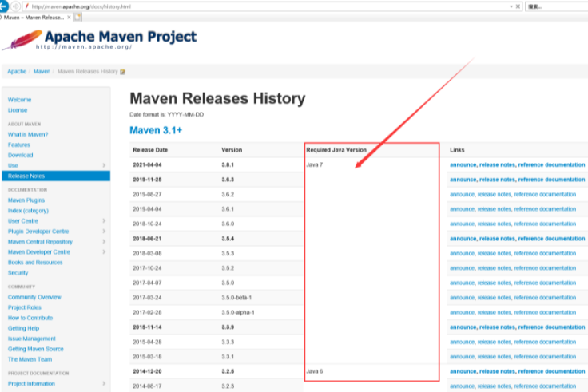This screenshot has width=588, height=392.
Task: Click version 3.5.0-alpha-1 cell text
Action: (x=238, y=312)
